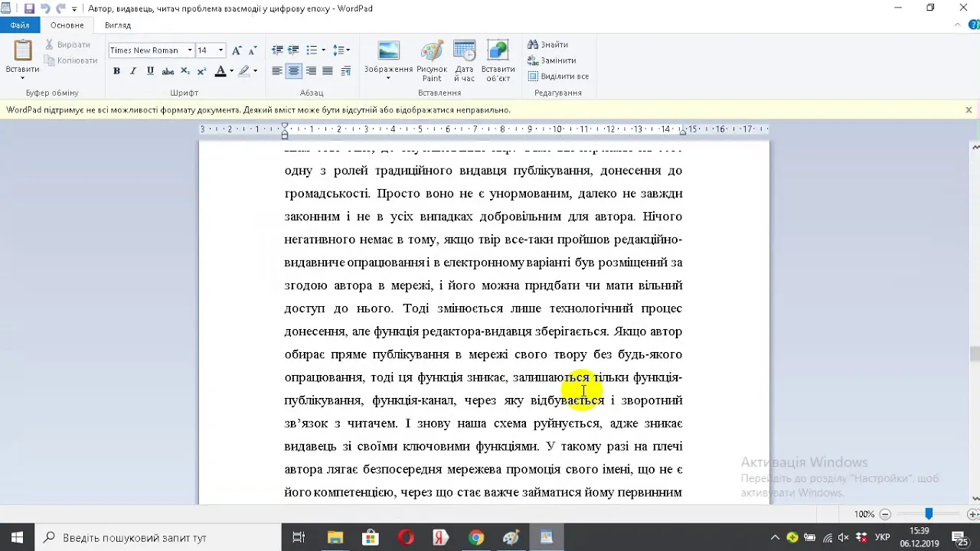Align text to the left
Viewport: 980px width, 551px height.
click(x=277, y=71)
